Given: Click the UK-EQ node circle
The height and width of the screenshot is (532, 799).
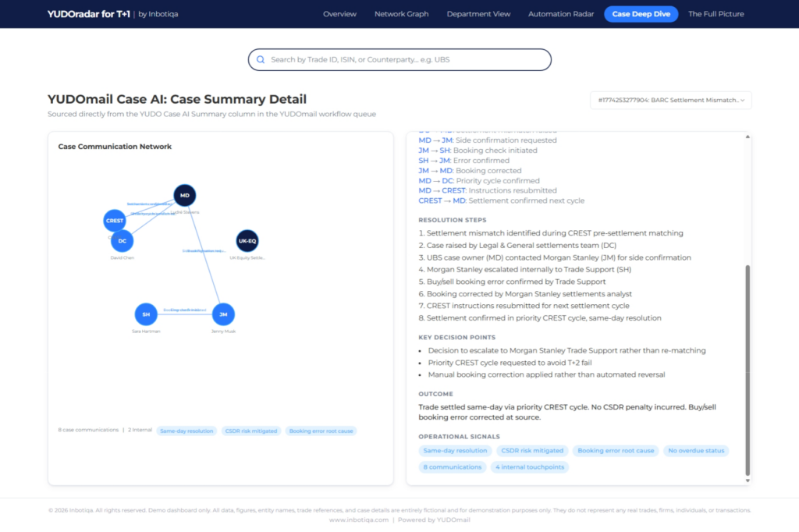Looking at the screenshot, I should click(247, 241).
